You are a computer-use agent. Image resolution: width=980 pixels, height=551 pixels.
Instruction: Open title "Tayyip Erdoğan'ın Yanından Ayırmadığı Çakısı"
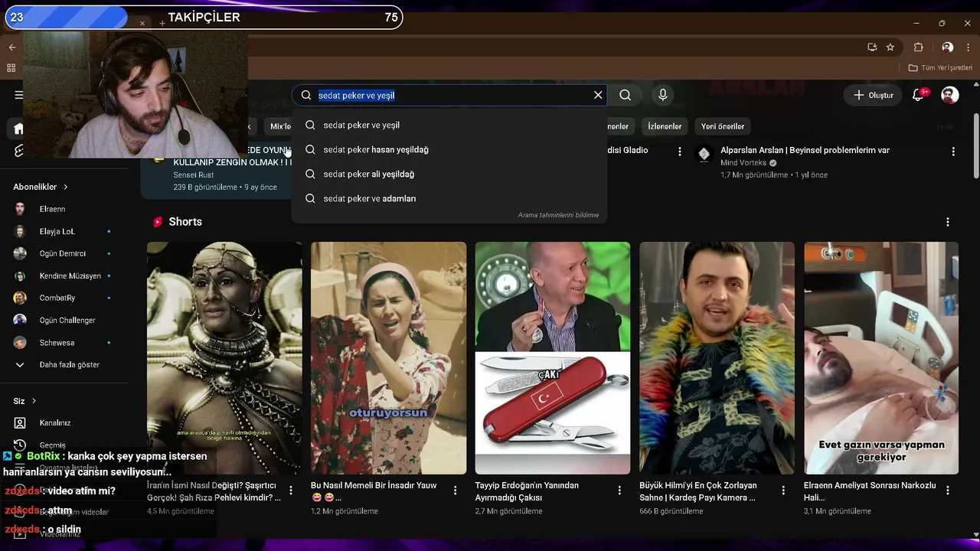click(527, 491)
